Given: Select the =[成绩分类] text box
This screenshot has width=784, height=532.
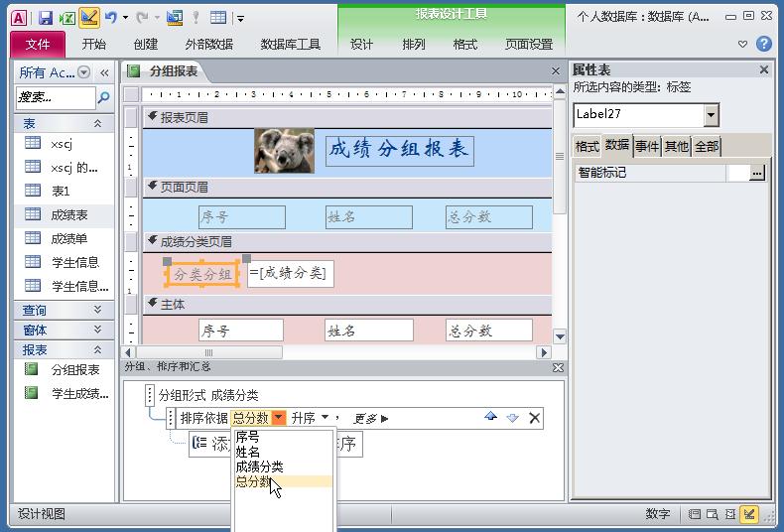Looking at the screenshot, I should click(291, 274).
